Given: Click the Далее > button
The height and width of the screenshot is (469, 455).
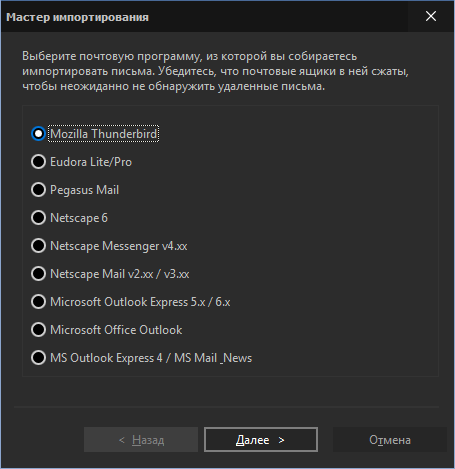Looking at the screenshot, I should (x=261, y=440).
